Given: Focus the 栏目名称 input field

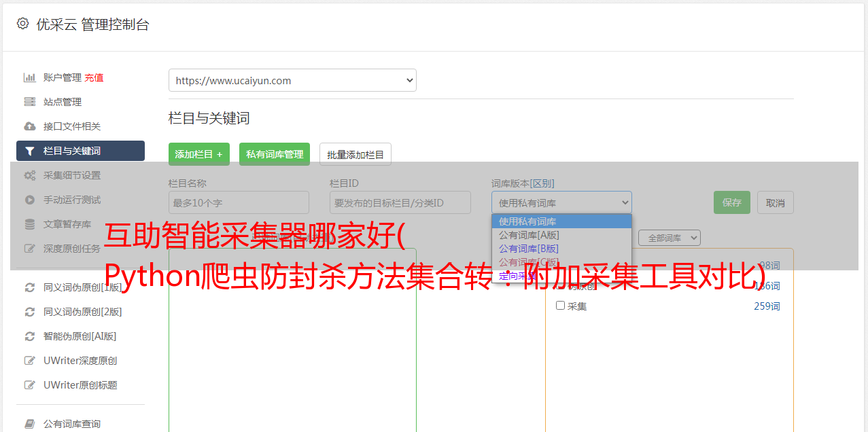Looking at the screenshot, I should tap(239, 202).
